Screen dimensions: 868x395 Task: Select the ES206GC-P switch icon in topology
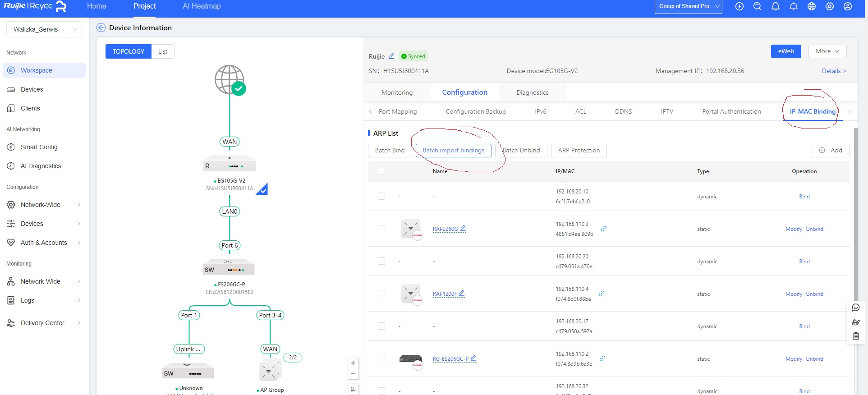click(229, 267)
